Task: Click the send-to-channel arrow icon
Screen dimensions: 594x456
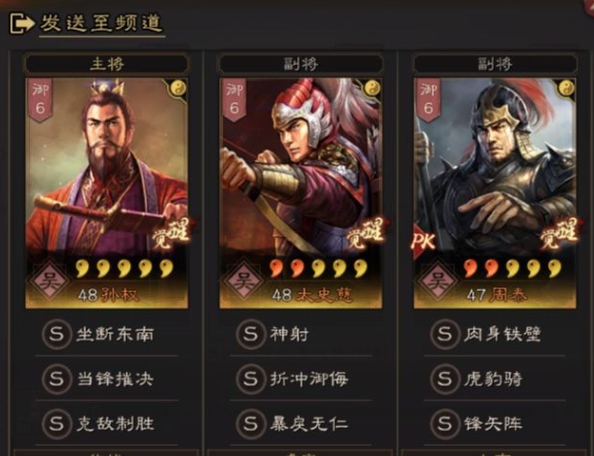Action: (x=22, y=23)
